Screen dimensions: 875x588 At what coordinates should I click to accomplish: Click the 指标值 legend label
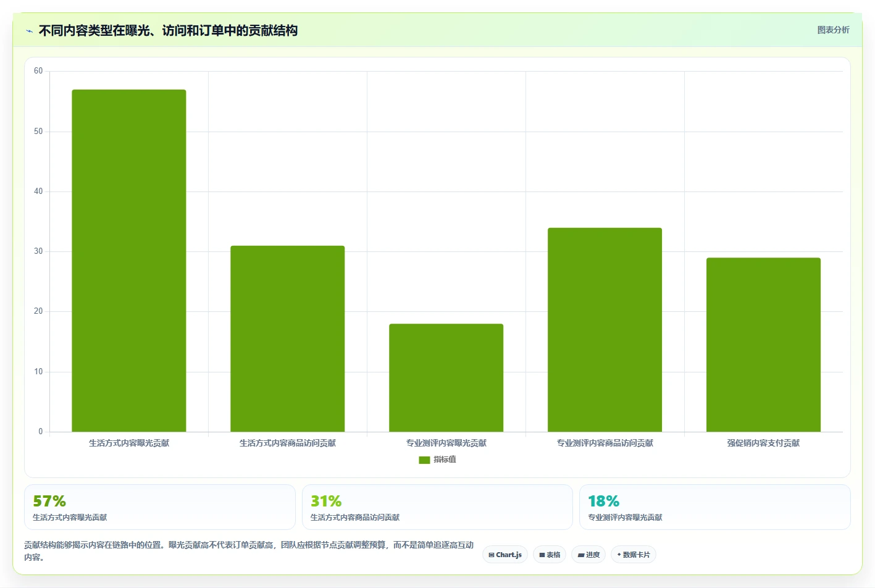(445, 460)
